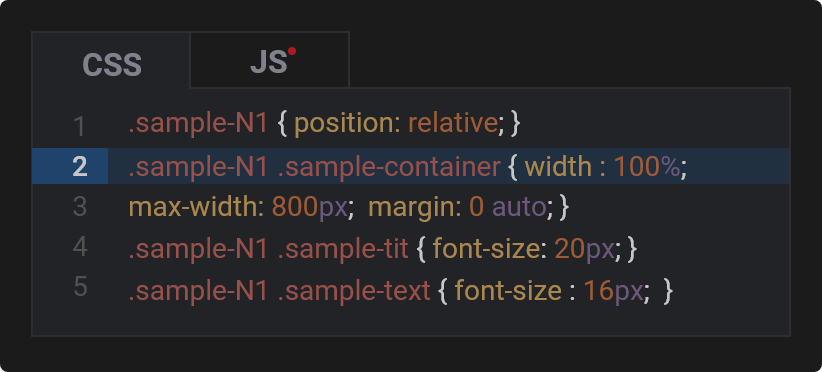
Task: Click the .sample-tit selector
Action: (342, 248)
